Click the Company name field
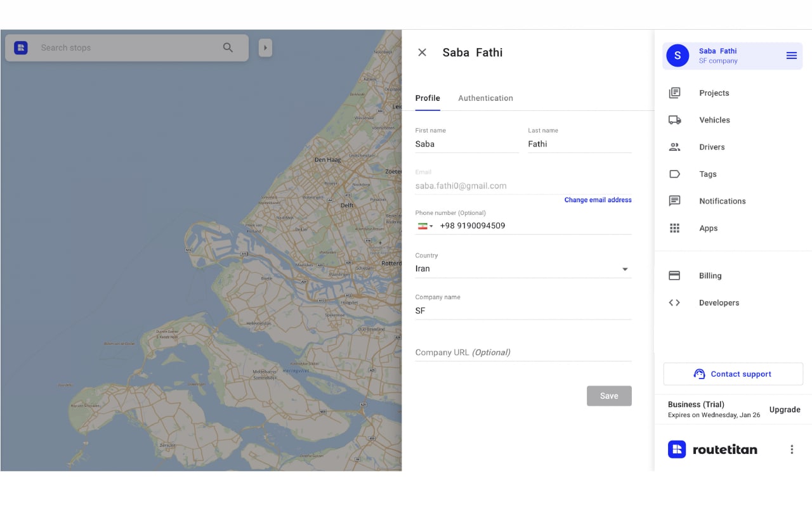Viewport: 812px width, 518px height. tap(523, 311)
